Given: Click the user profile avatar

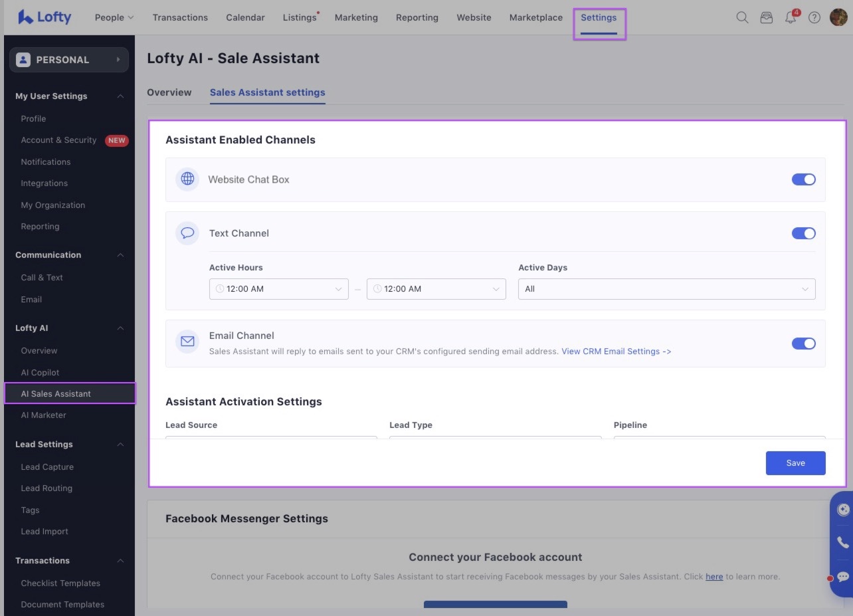Looking at the screenshot, I should click(x=838, y=18).
